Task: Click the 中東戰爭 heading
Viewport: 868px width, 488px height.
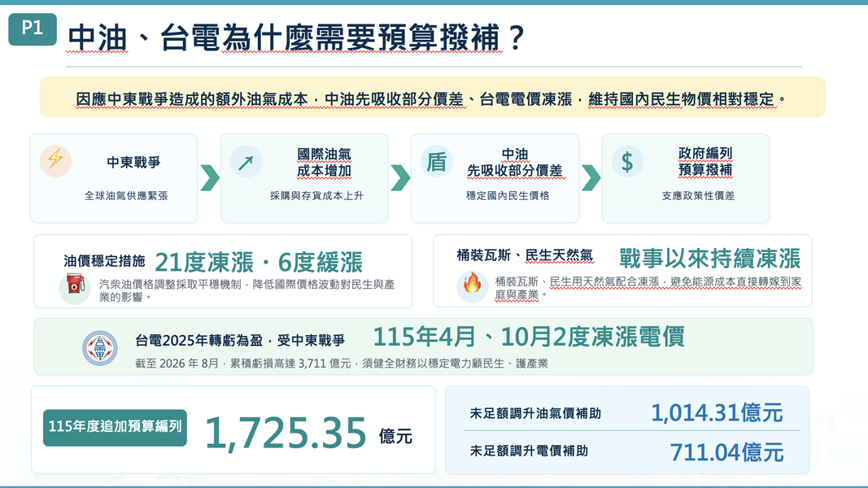Action: click(133, 162)
